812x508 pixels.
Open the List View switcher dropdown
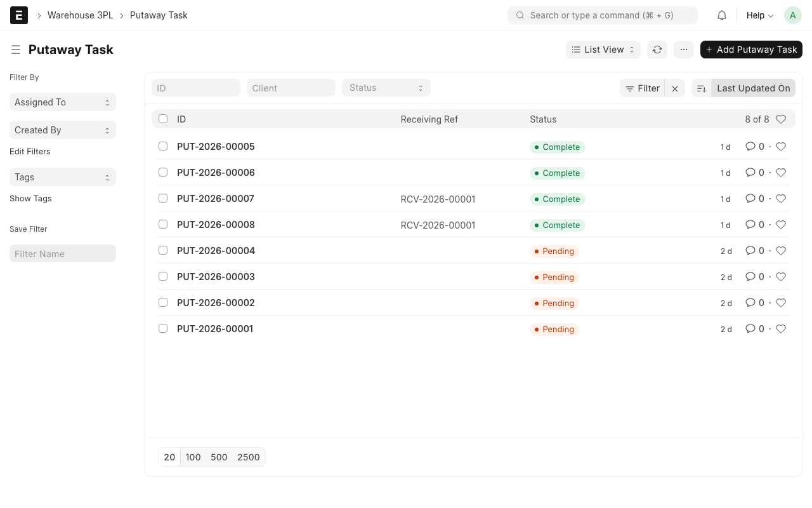603,50
